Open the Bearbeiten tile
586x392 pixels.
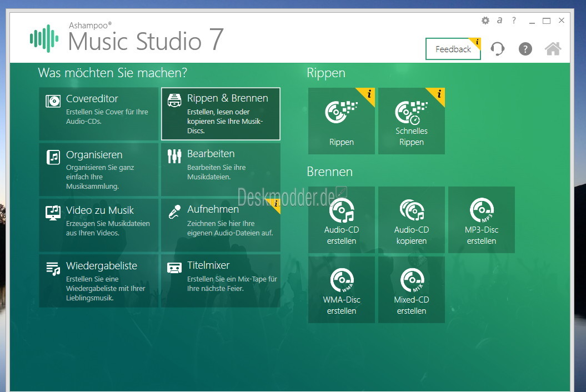(x=221, y=170)
